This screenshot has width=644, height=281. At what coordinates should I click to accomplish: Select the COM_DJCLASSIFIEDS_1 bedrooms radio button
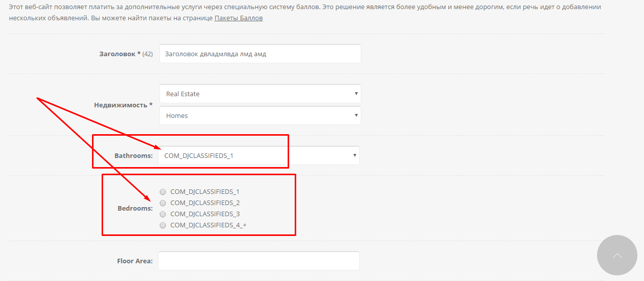163,192
